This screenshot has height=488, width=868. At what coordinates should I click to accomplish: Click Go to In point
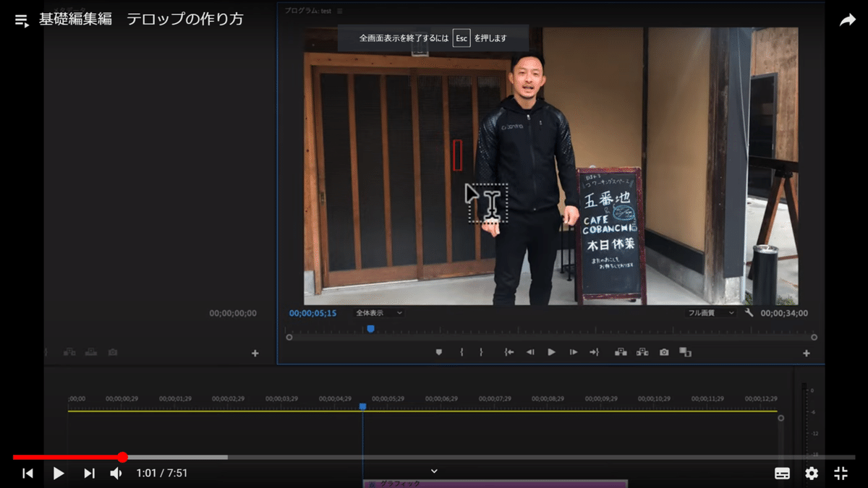click(509, 352)
